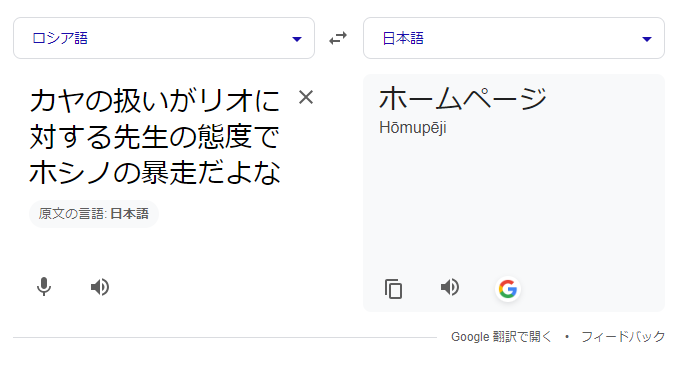The image size is (685, 366).
Task: Swap the source and target languages
Action: click(x=338, y=38)
